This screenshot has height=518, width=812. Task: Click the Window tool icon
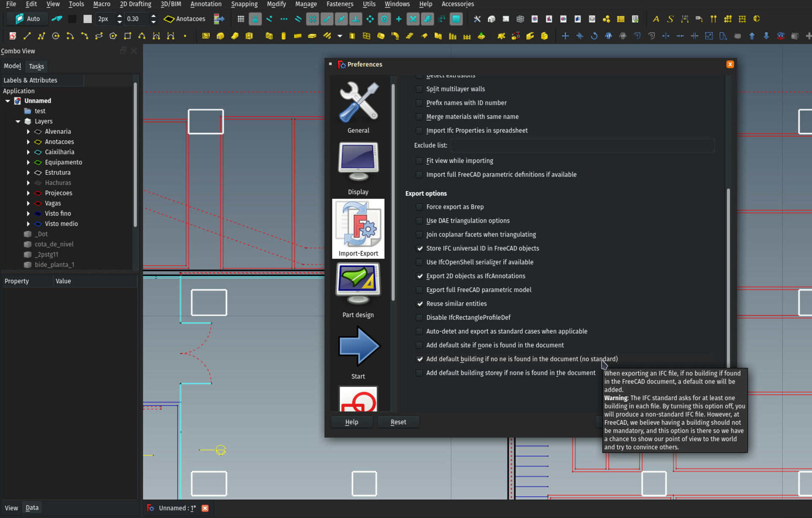tap(366, 36)
